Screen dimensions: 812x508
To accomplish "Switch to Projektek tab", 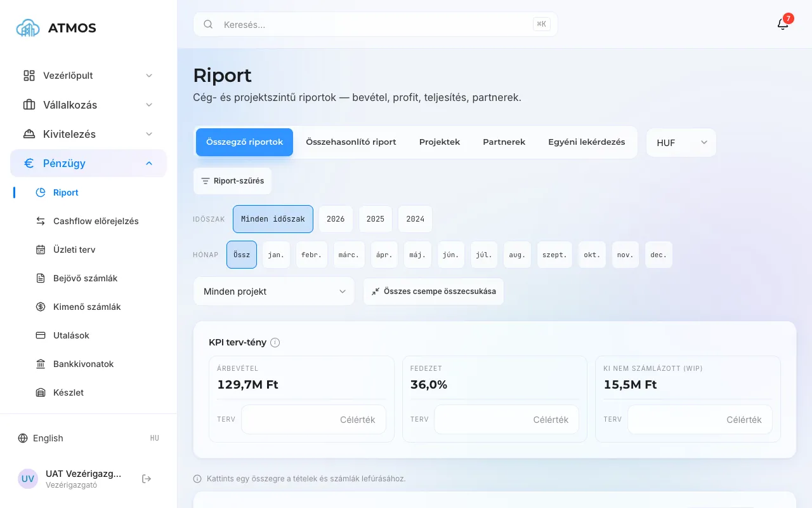I will click(440, 142).
